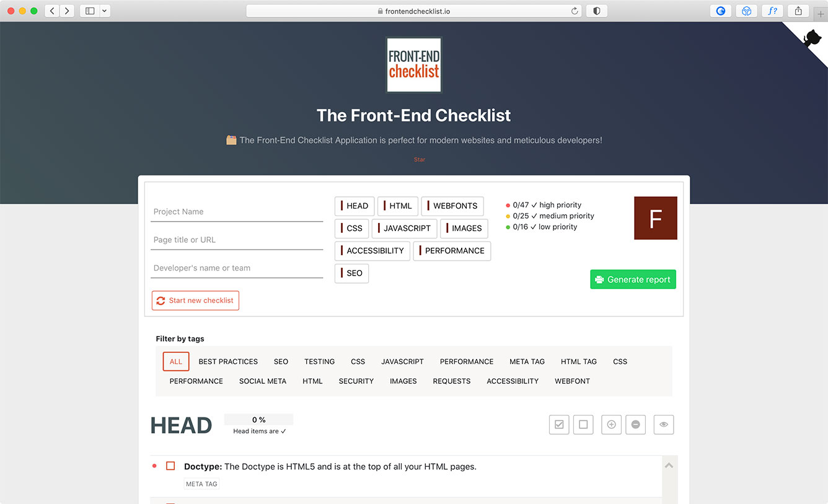
Task: Open the GitHub octocat corner link
Action: (811, 38)
